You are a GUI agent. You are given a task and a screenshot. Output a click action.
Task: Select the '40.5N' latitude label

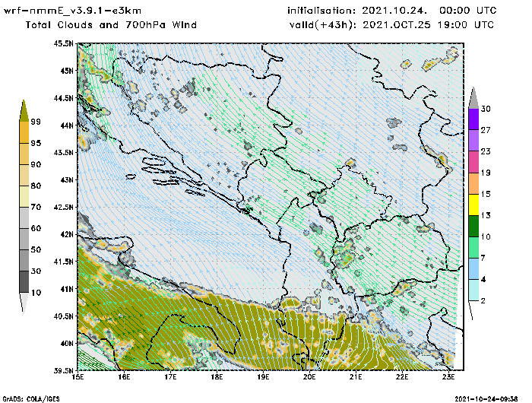(63, 316)
